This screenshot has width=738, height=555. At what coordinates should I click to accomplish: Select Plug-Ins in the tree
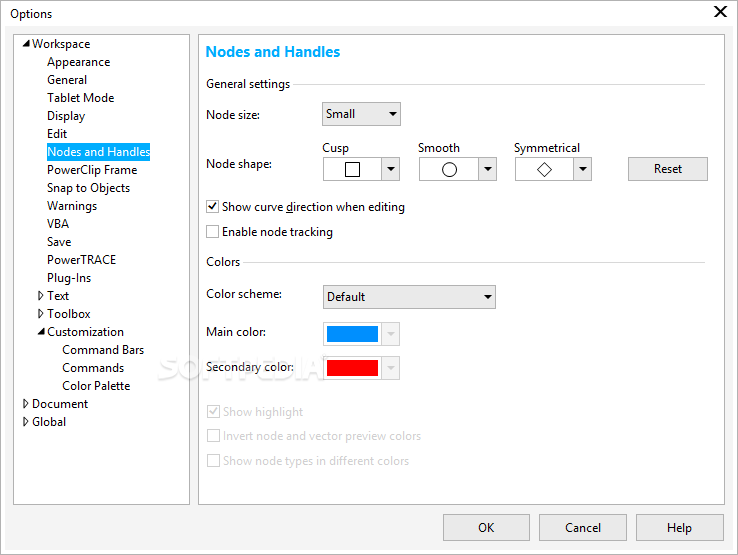pyautogui.click(x=69, y=278)
